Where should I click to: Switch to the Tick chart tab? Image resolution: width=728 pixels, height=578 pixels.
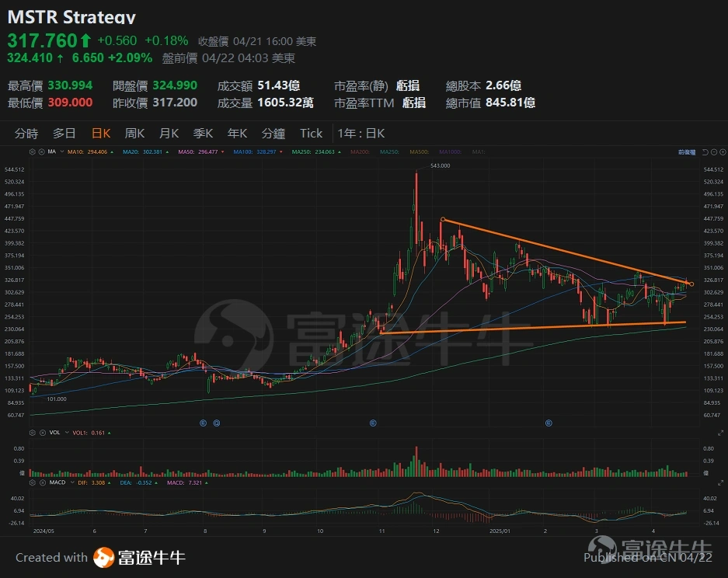[x=311, y=134]
